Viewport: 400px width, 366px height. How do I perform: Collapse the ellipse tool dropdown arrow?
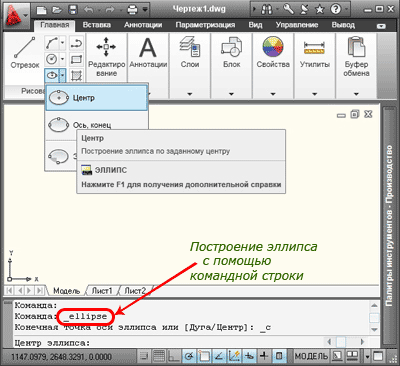(x=62, y=76)
